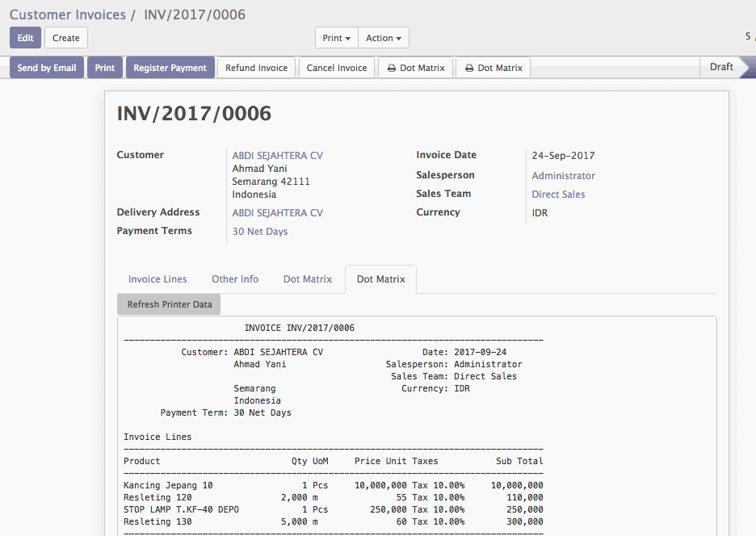Click currency value IDR
756x536 pixels.
tap(540, 212)
